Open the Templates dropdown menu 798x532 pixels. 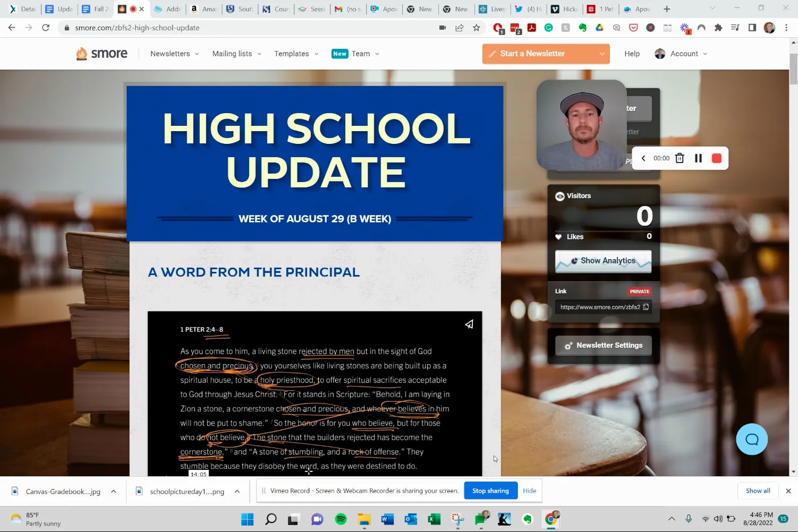tap(296, 54)
